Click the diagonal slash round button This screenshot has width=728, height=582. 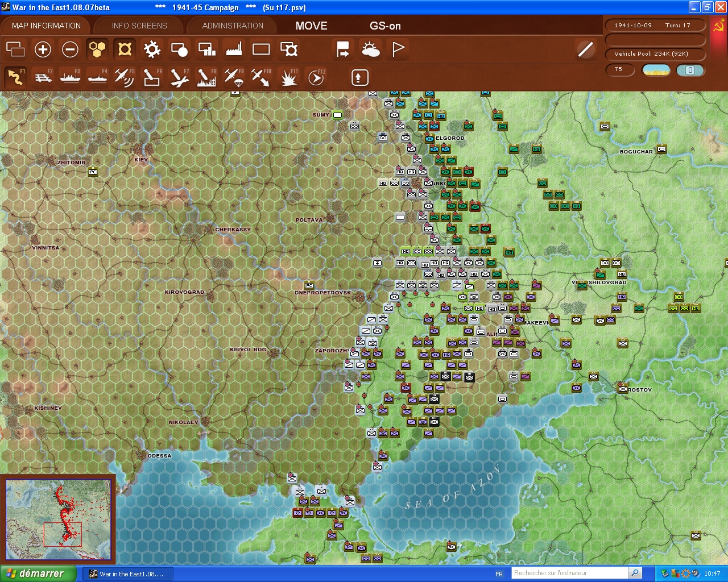[x=585, y=49]
